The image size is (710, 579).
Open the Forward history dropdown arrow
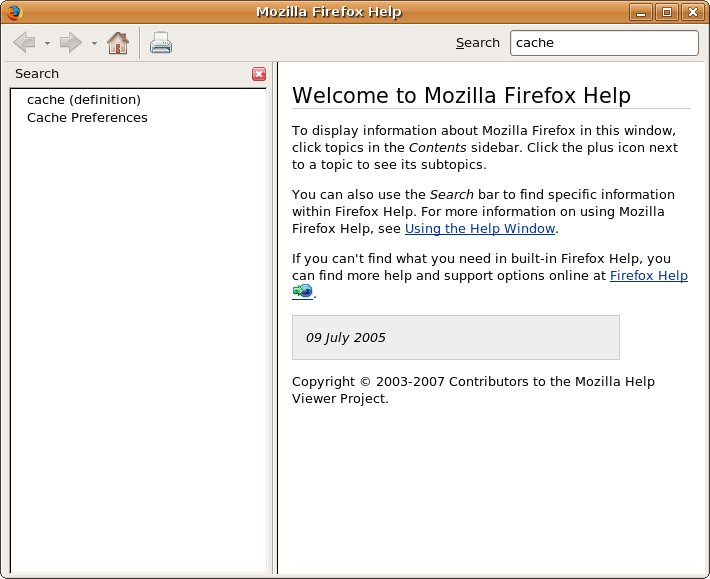pos(94,43)
